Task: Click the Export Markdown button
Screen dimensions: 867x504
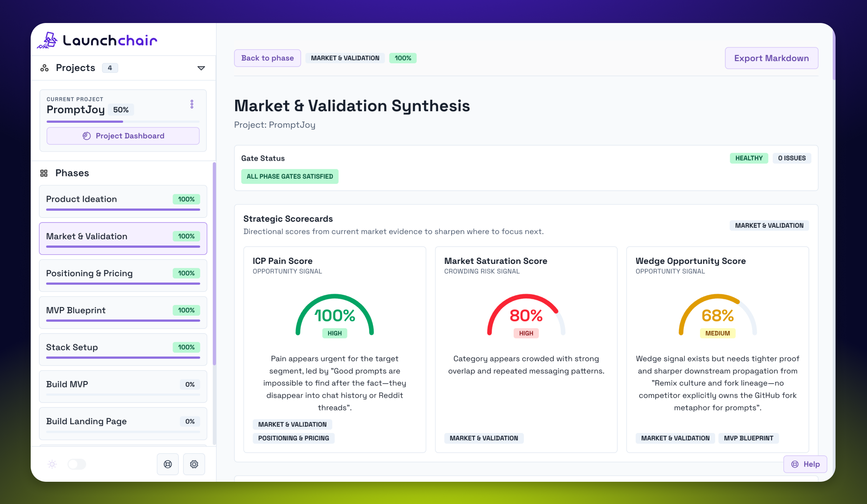Action: pos(771,58)
